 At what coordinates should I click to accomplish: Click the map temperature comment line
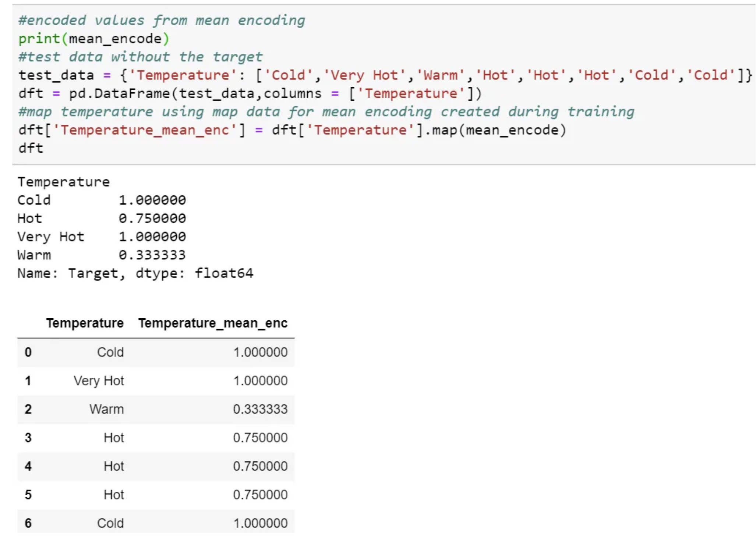[326, 111]
